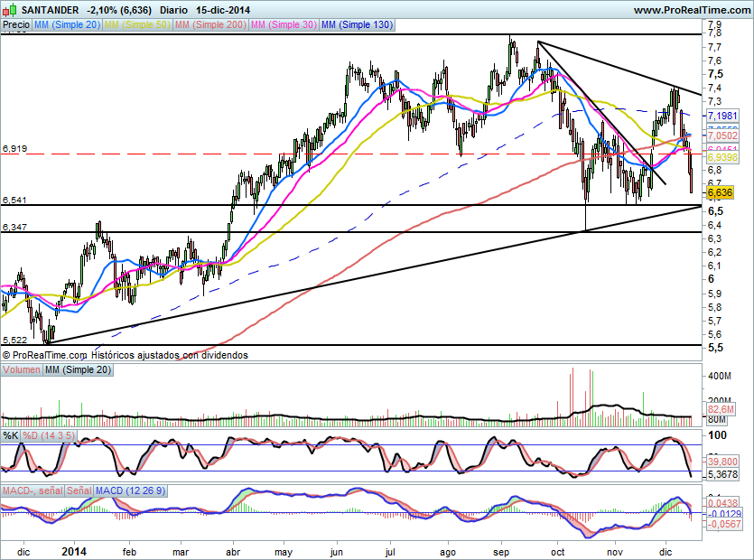Click the 400M volume axis label

pos(720,376)
